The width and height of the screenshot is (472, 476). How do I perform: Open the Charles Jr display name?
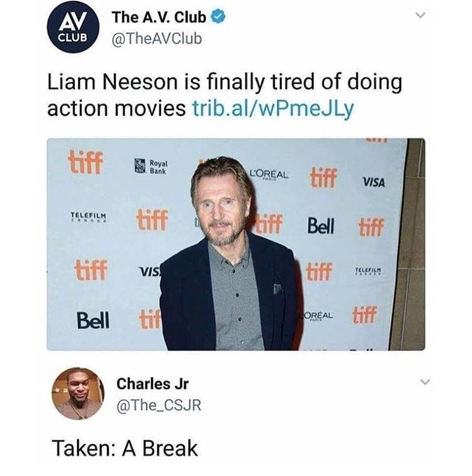[x=153, y=383]
